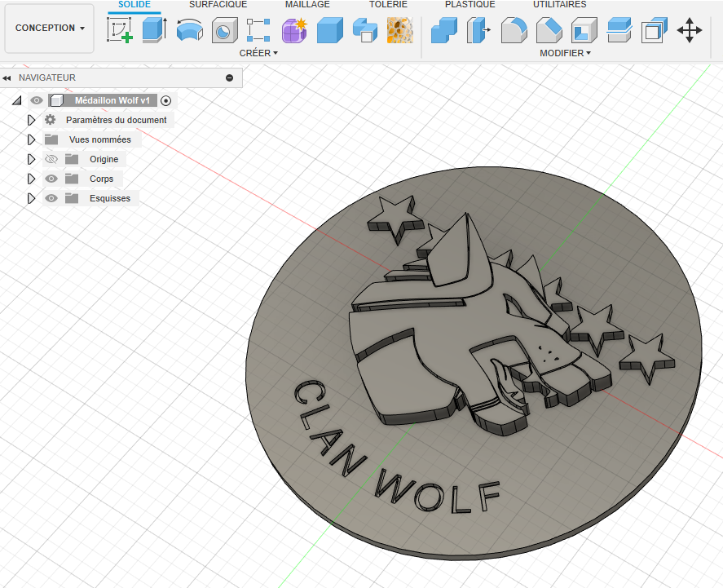This screenshot has width=723, height=588.
Task: Choose the Revolve tool
Action: pos(189,30)
